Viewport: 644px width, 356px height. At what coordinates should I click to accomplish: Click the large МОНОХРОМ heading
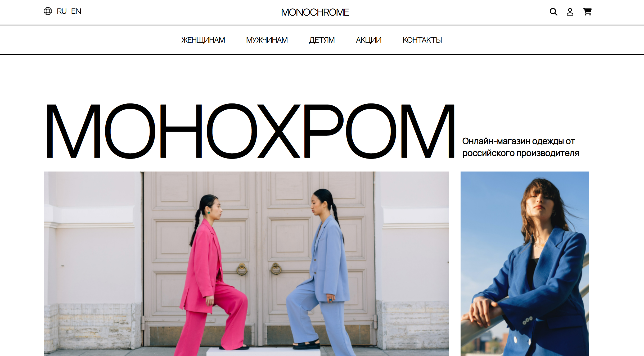point(250,131)
